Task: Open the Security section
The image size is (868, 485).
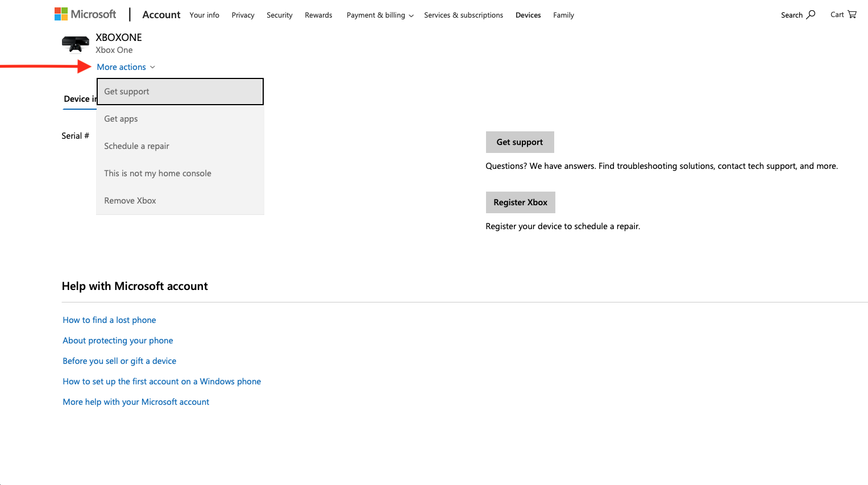Action: point(279,15)
